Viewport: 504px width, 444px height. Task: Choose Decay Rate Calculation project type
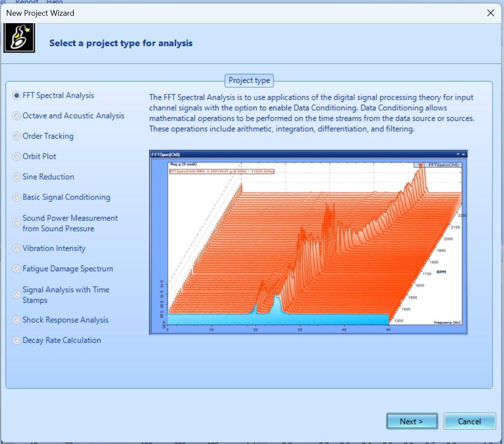point(17,340)
